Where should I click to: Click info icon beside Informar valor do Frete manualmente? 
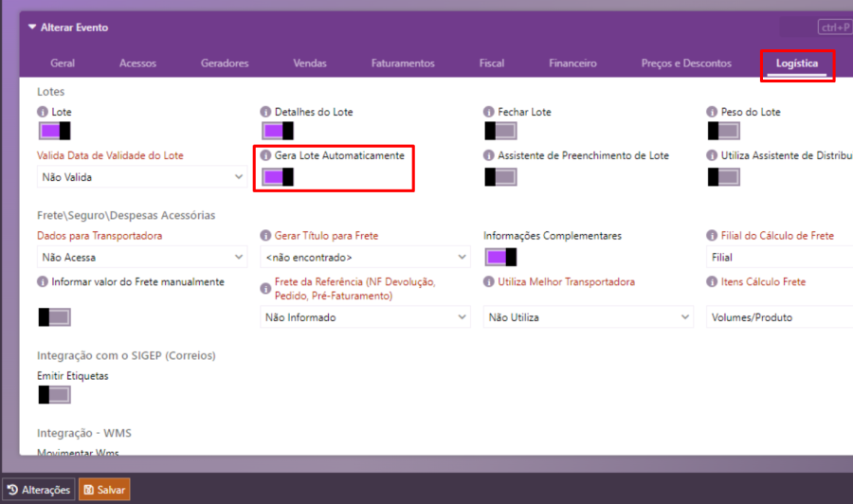point(43,281)
